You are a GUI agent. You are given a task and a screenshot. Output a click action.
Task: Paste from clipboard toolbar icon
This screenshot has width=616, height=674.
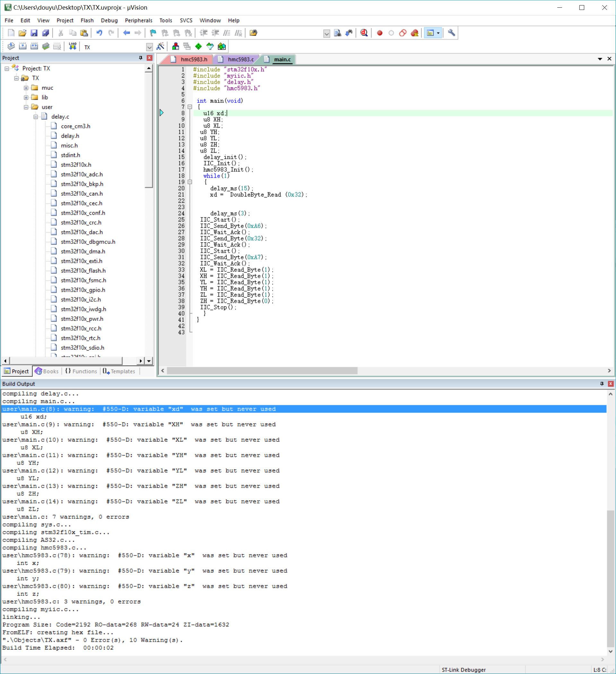pos(84,33)
